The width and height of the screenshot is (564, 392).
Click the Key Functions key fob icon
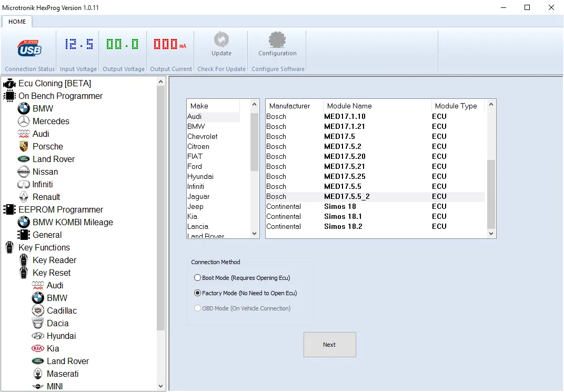pos(9,247)
